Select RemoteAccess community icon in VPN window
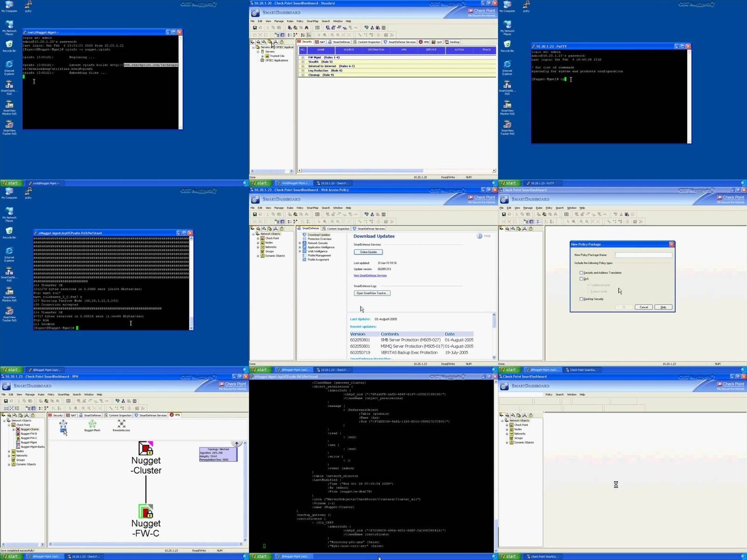Screen dimensions: 747x560 coord(121,426)
